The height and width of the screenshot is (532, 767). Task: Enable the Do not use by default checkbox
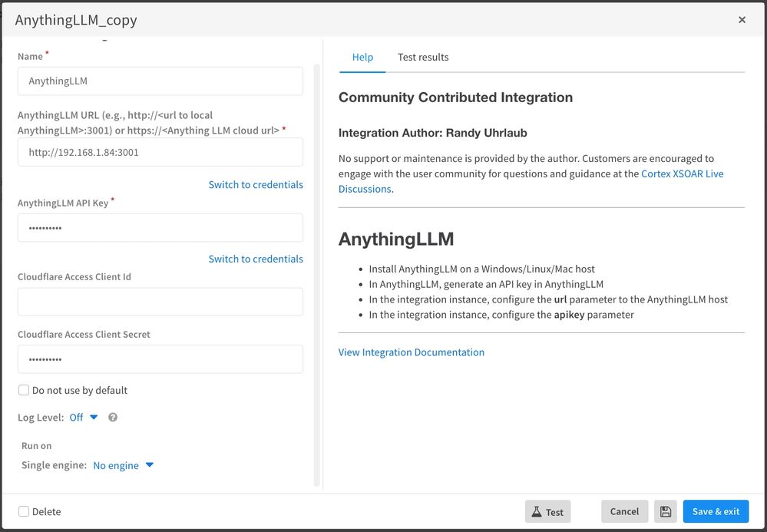[24, 391]
